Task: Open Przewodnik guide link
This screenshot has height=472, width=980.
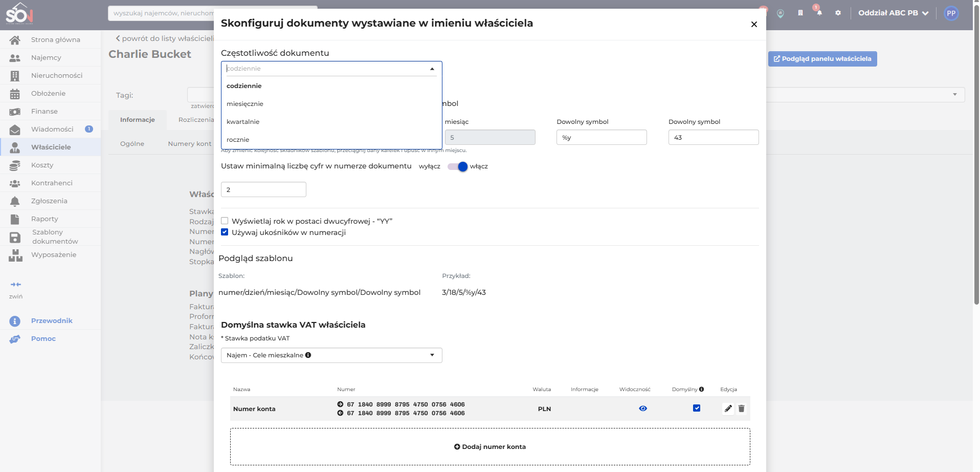Action: click(x=52, y=321)
